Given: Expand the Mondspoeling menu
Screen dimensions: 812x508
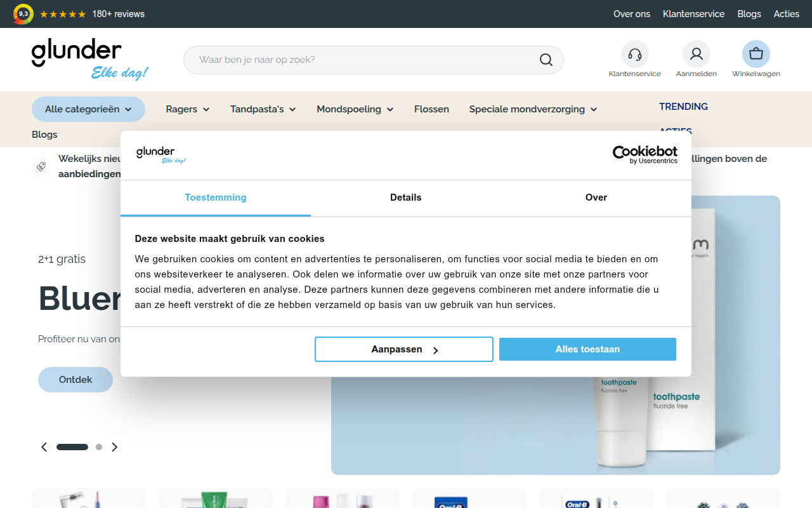Looking at the screenshot, I should (355, 109).
